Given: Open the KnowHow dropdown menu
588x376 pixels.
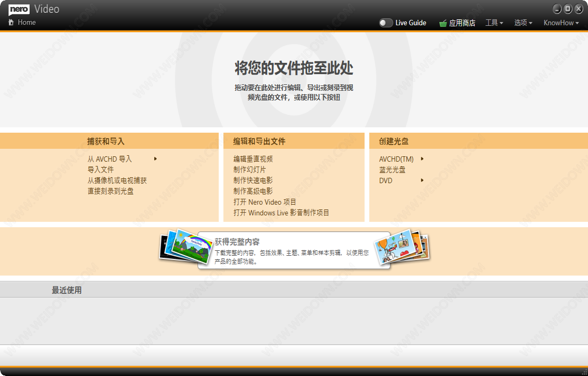Looking at the screenshot, I should tap(561, 23).
